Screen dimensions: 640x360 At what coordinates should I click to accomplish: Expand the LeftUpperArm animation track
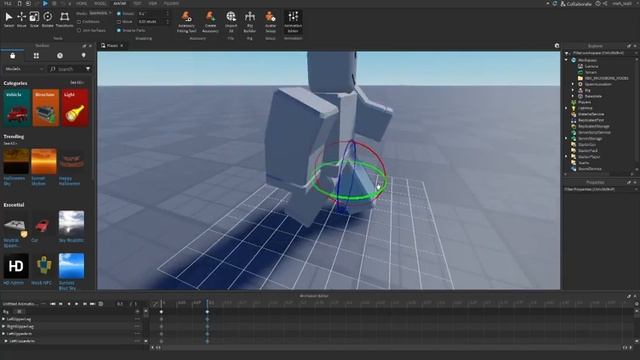(x=4, y=334)
